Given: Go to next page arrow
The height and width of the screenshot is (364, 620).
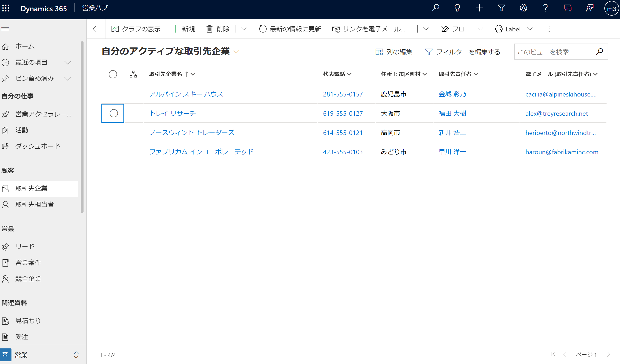Looking at the screenshot, I should click(x=607, y=354).
